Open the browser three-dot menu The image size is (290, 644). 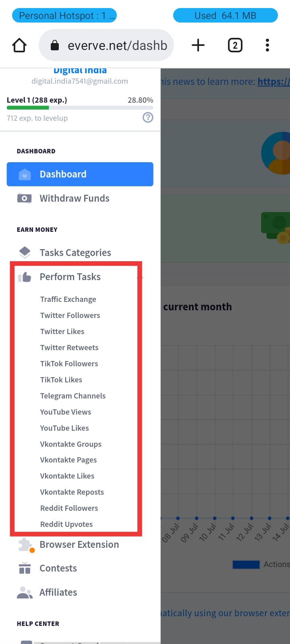[267, 45]
